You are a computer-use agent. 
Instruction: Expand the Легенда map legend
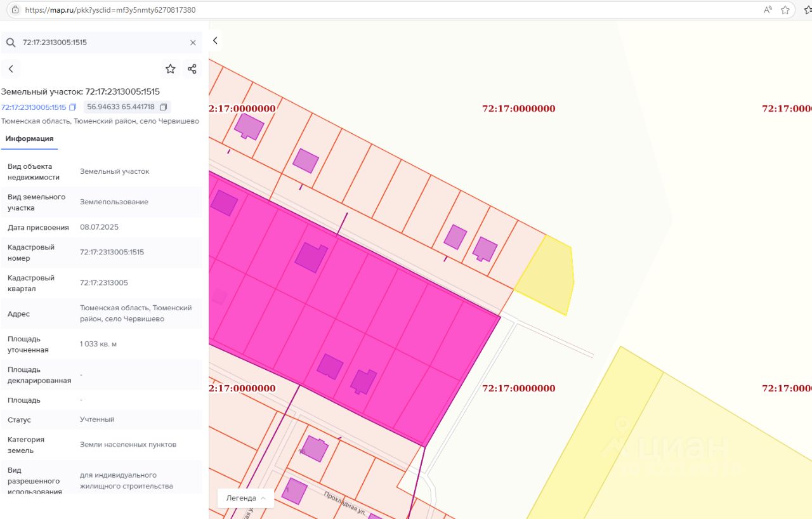pyautogui.click(x=246, y=498)
